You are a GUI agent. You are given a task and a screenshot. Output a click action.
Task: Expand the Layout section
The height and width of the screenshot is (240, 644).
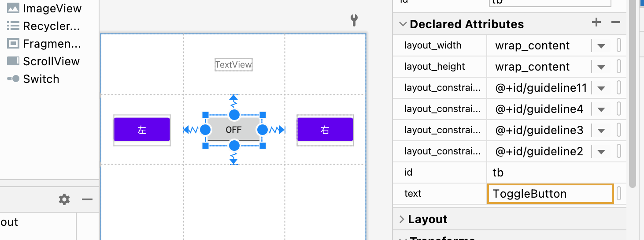[402, 219]
